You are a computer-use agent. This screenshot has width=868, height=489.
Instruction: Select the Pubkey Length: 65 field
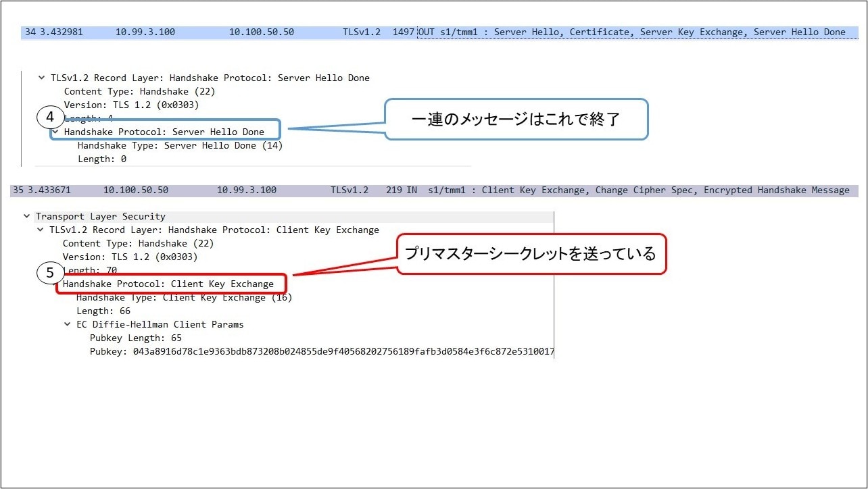coord(135,338)
